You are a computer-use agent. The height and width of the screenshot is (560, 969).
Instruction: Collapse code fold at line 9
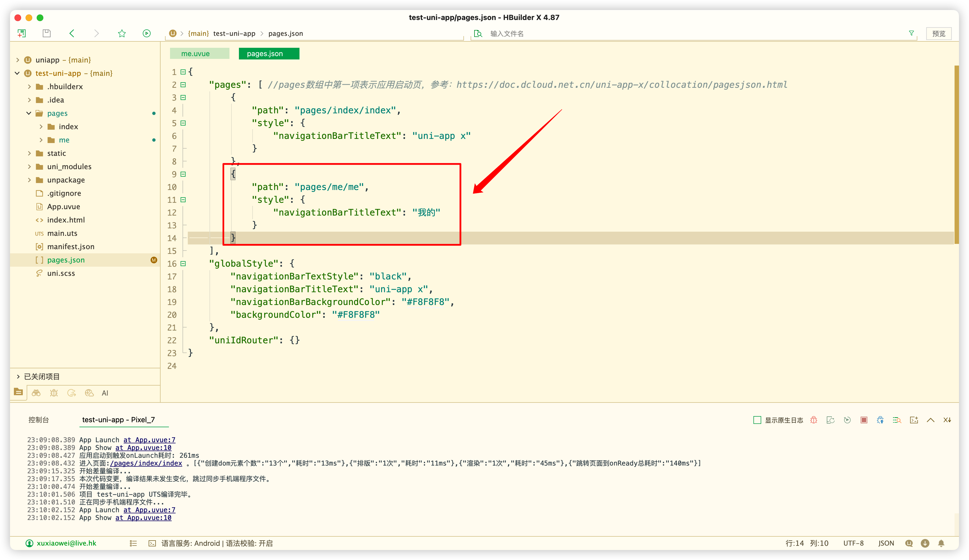click(183, 174)
